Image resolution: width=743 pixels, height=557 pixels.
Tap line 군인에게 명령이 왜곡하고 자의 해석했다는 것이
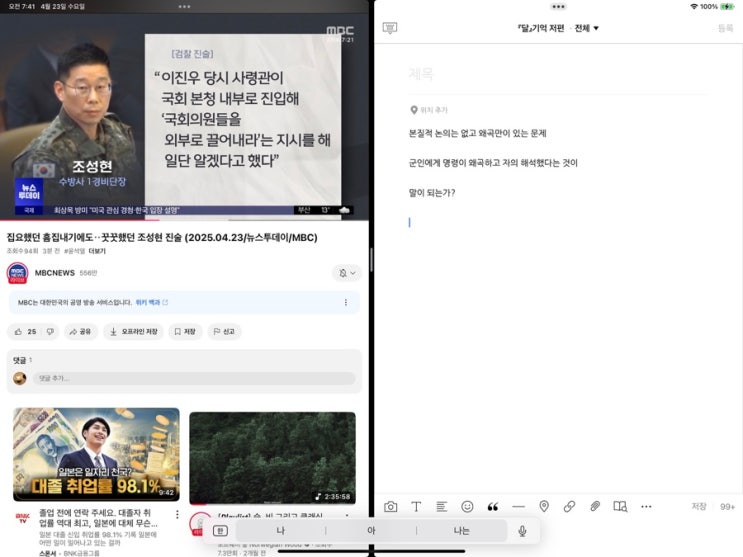(x=493, y=163)
